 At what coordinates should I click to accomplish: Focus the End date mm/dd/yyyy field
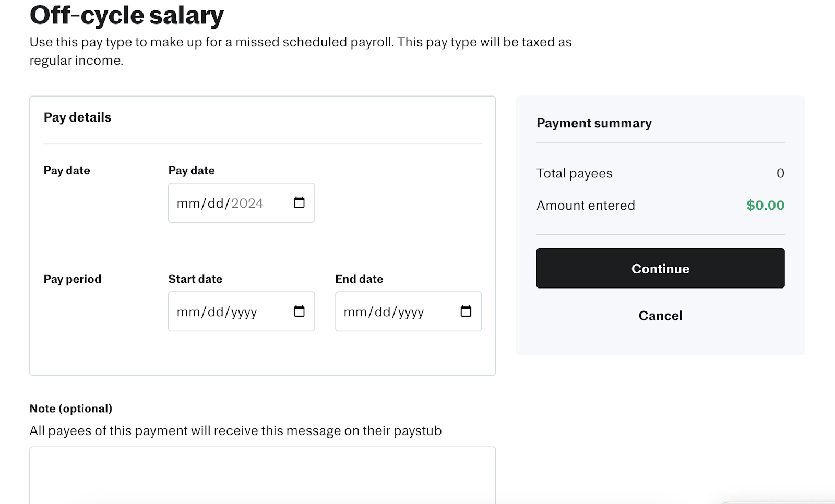click(409, 311)
